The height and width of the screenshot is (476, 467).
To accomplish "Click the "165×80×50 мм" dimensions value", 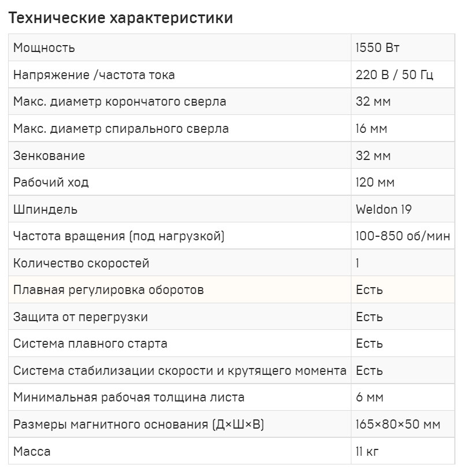I will [x=398, y=425].
